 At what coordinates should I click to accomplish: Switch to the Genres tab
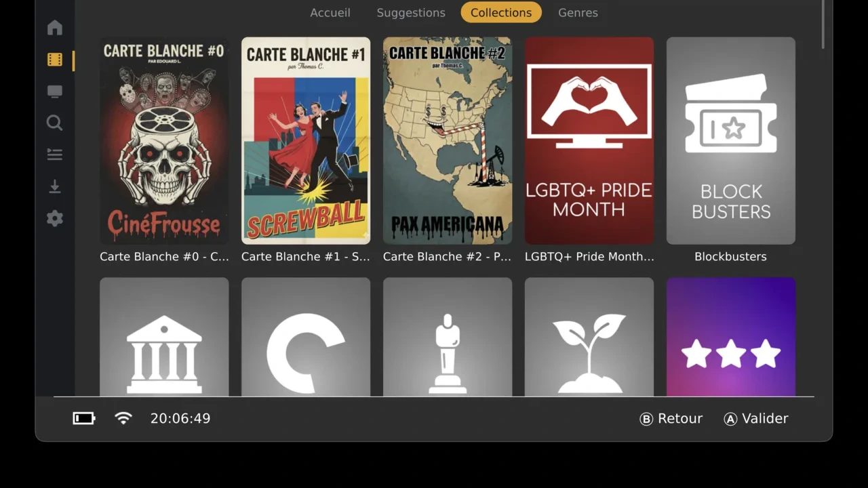pyautogui.click(x=578, y=12)
